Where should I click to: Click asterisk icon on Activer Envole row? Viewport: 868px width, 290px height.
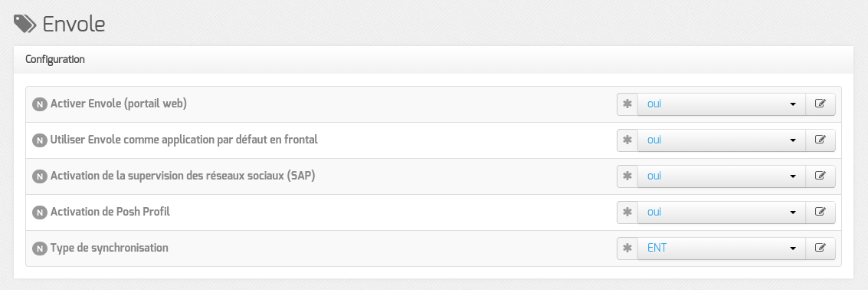click(627, 104)
